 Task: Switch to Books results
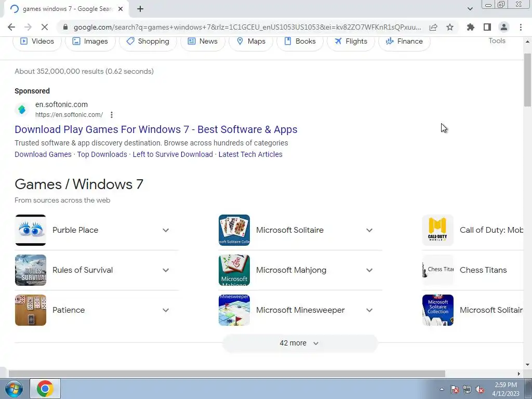coord(300,42)
